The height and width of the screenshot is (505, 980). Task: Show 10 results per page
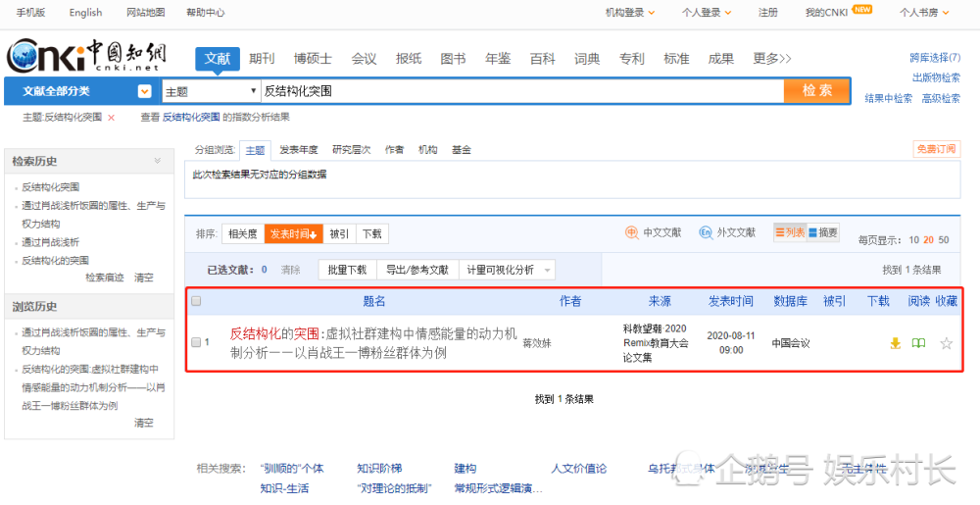tap(913, 240)
